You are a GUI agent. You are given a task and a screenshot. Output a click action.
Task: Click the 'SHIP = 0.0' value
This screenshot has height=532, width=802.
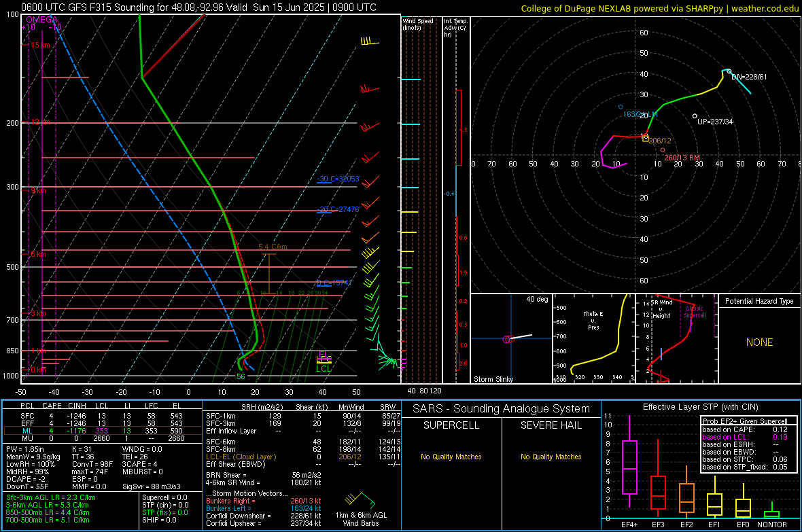tap(159, 520)
